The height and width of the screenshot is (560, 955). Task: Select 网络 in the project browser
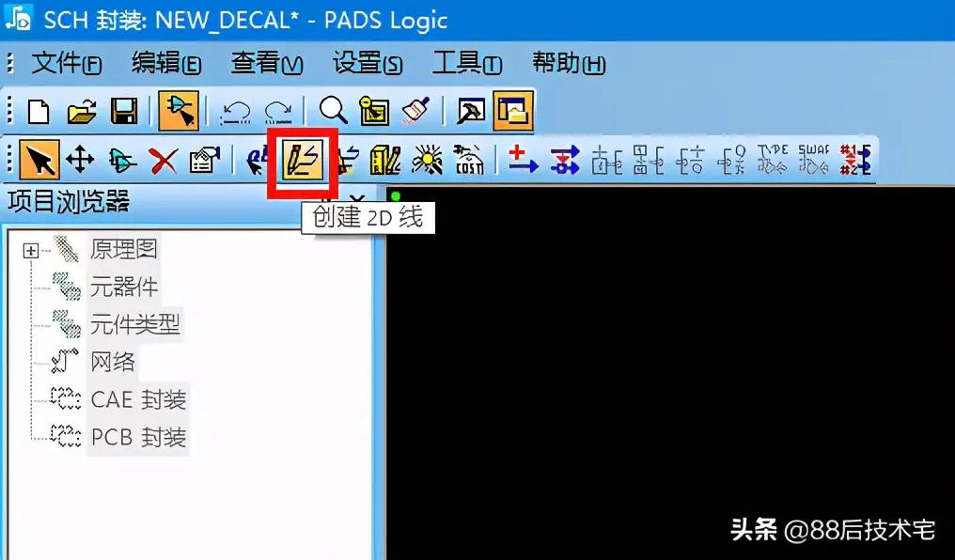point(113,362)
